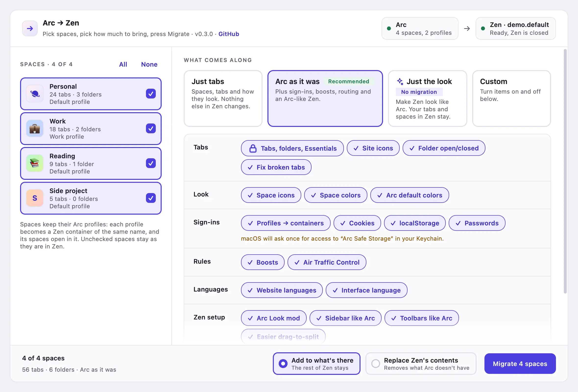Click the green status dot beside Arc
Screen dimensions: 578x392
(x=389, y=29)
